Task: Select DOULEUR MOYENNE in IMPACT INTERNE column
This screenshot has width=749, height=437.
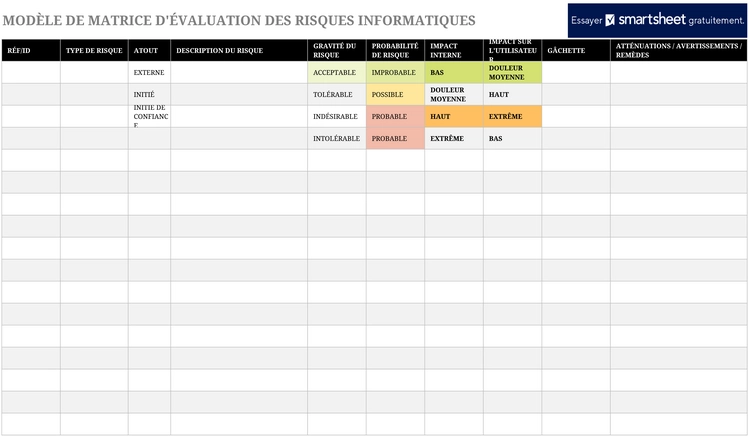Action: click(454, 95)
